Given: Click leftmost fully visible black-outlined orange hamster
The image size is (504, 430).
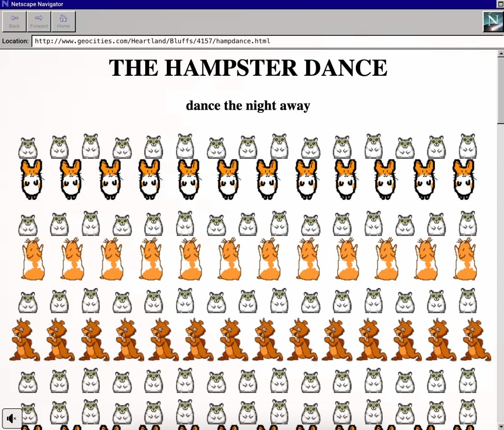Looking at the screenshot, I should (x=32, y=179).
